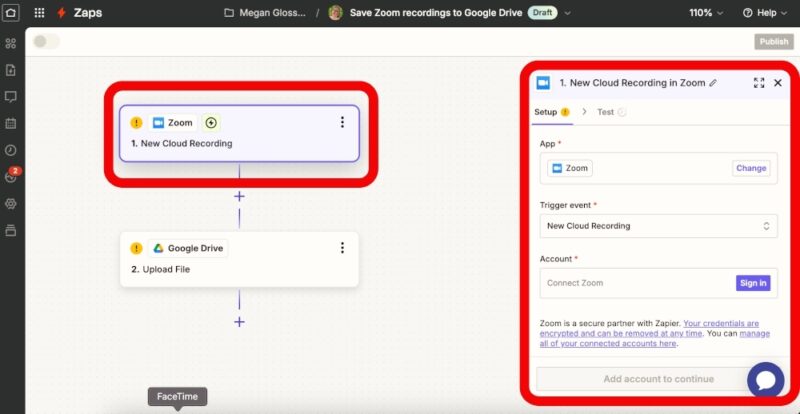Open the three-dot menu on Google Drive step

pyautogui.click(x=342, y=248)
